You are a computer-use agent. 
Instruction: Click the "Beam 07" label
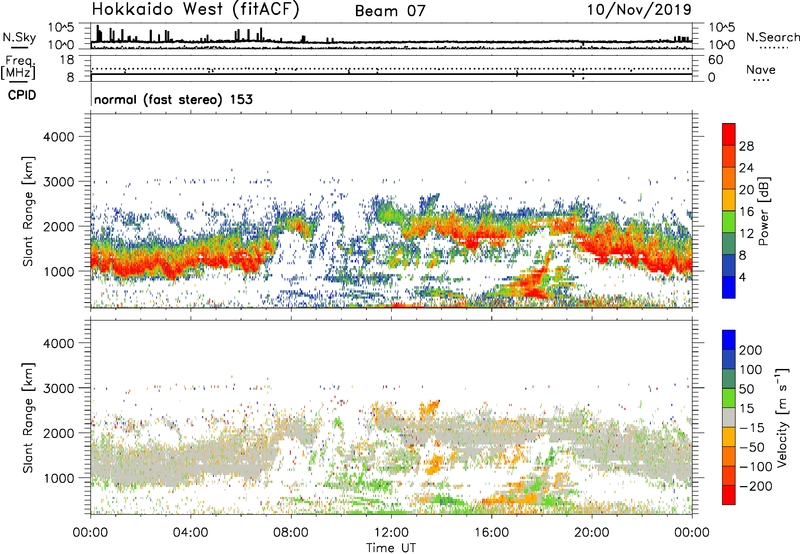(390, 11)
